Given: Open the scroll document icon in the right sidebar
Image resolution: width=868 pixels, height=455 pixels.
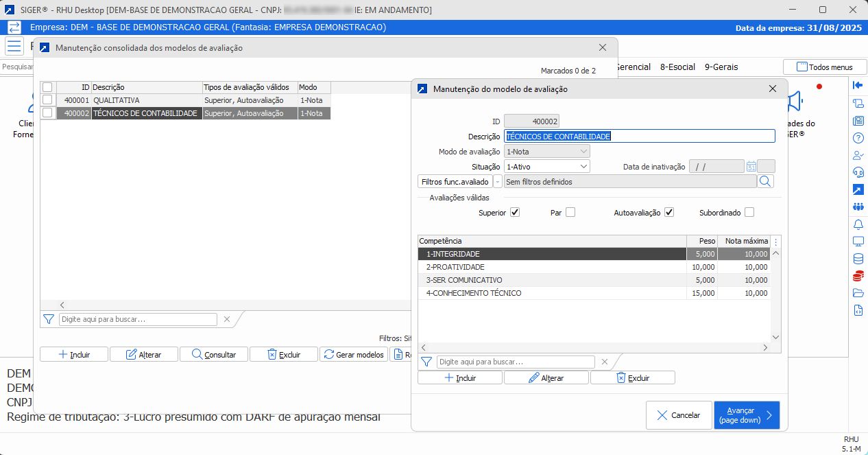Looking at the screenshot, I should point(858,103).
